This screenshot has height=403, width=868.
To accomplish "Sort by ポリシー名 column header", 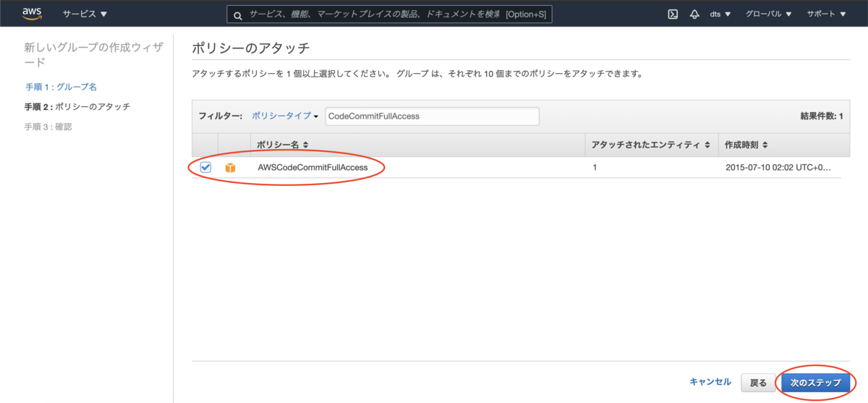I will tap(283, 145).
